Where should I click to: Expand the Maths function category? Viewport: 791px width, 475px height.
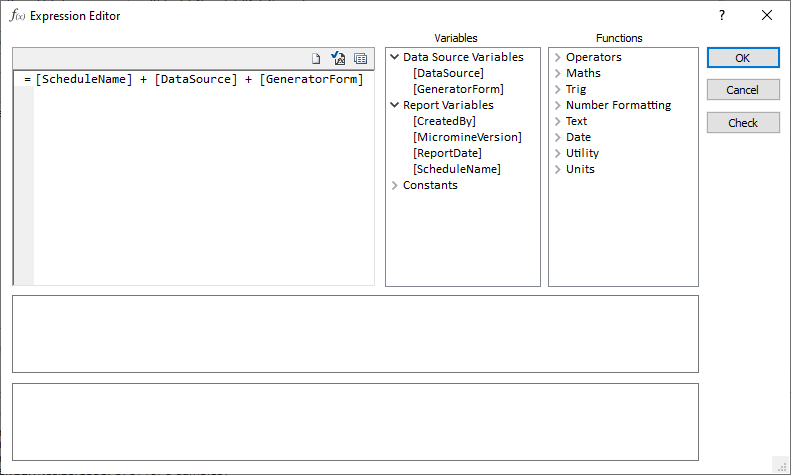pyautogui.click(x=557, y=73)
